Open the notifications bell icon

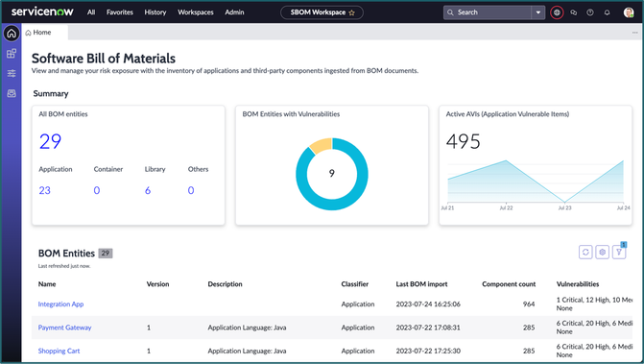click(607, 12)
